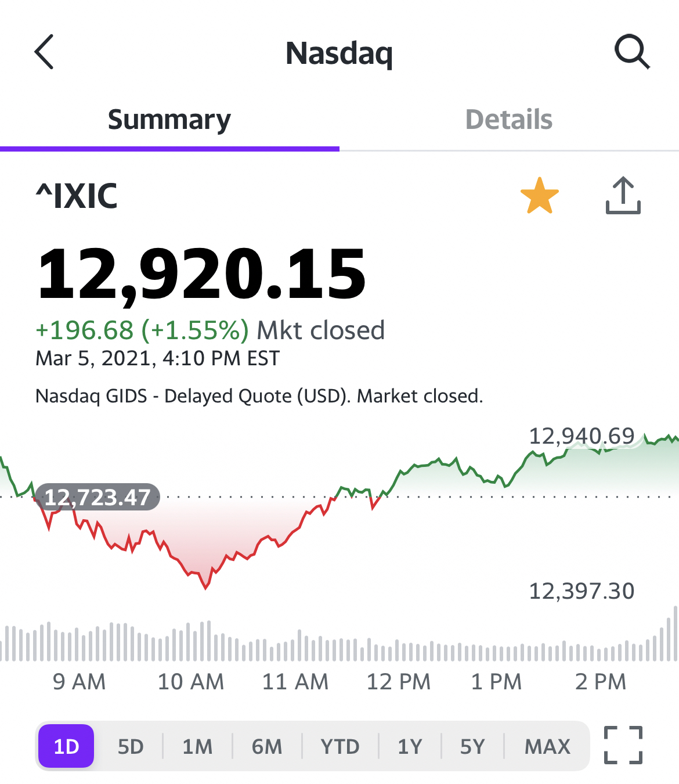The height and width of the screenshot is (784, 679).
Task: Tap the 12,723.47 previous close label
Action: point(97,497)
